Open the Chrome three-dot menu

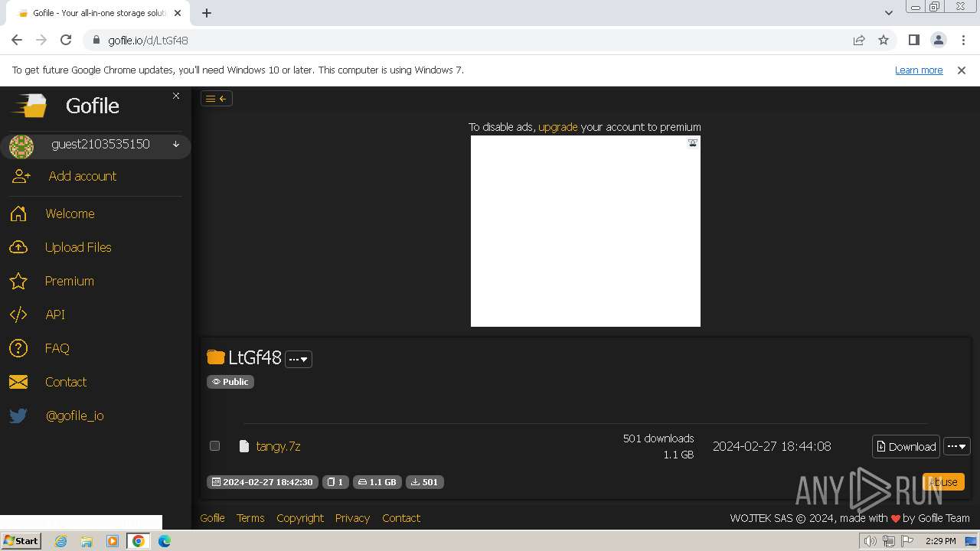pyautogui.click(x=963, y=40)
